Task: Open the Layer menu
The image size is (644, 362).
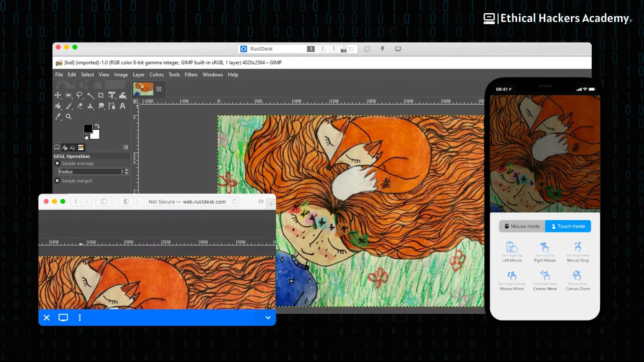Action: tap(138, 75)
